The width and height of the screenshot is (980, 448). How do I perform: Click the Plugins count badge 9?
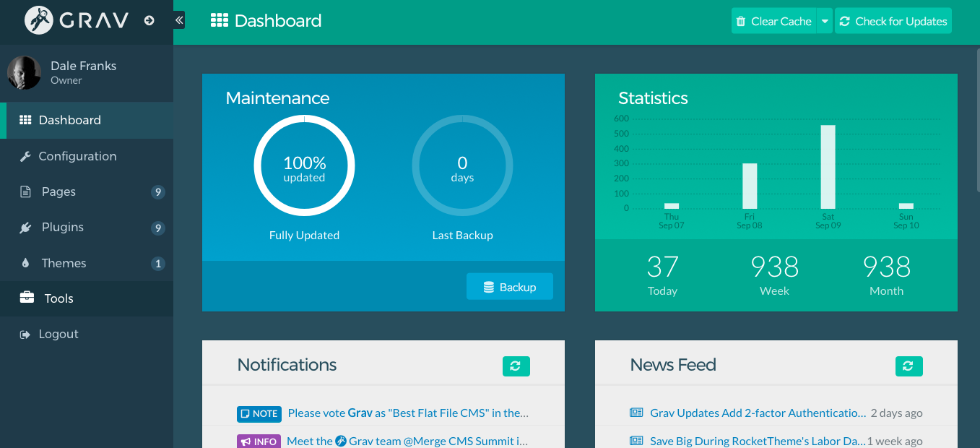click(x=158, y=228)
